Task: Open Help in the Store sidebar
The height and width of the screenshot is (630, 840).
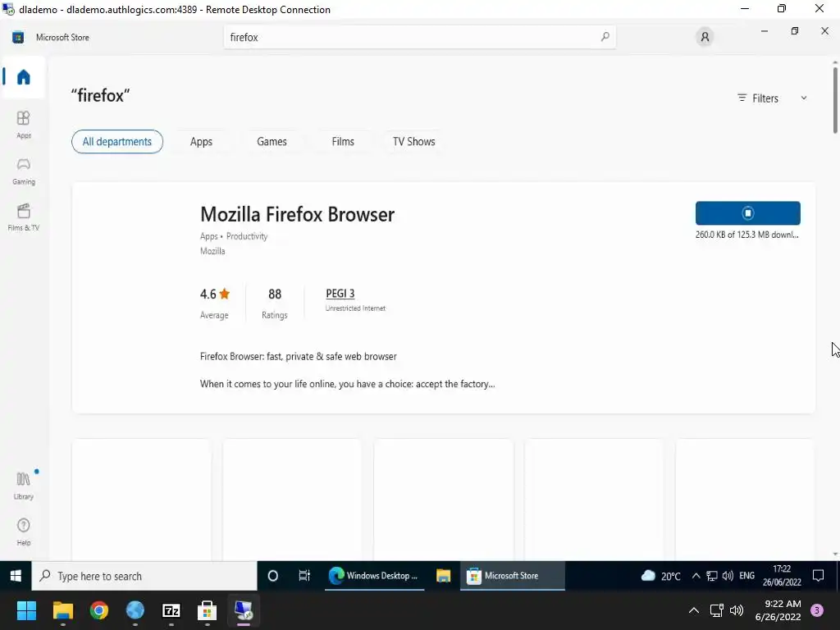Action: click(x=24, y=532)
